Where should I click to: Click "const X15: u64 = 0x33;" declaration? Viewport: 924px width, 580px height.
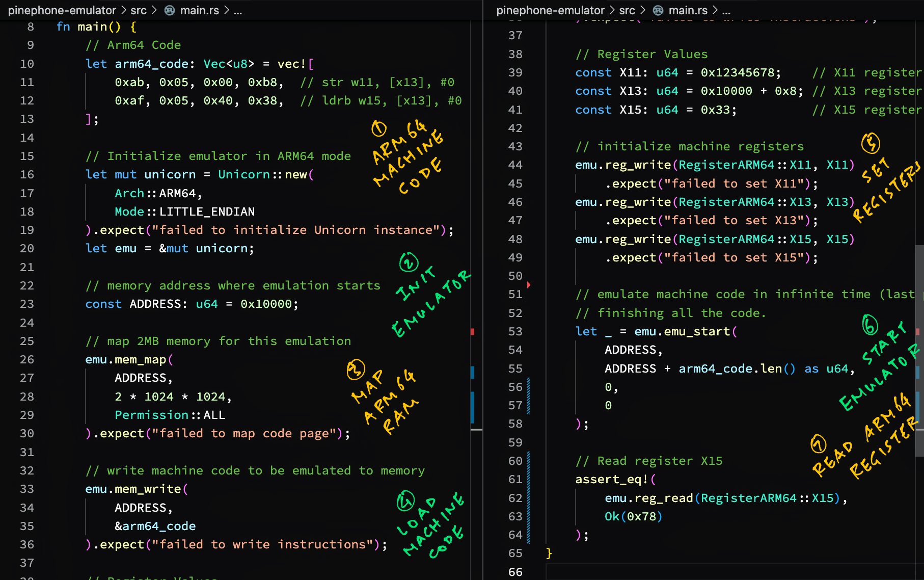pos(656,110)
